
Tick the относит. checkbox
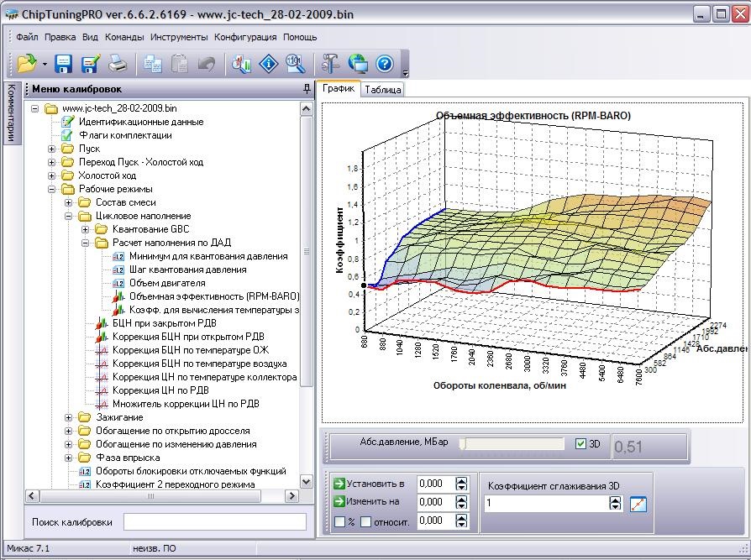click(x=365, y=521)
